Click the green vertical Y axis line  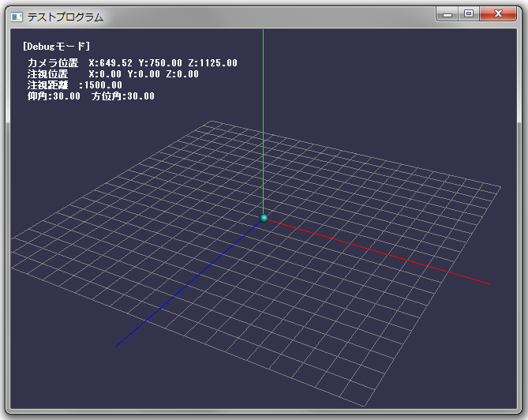263,122
